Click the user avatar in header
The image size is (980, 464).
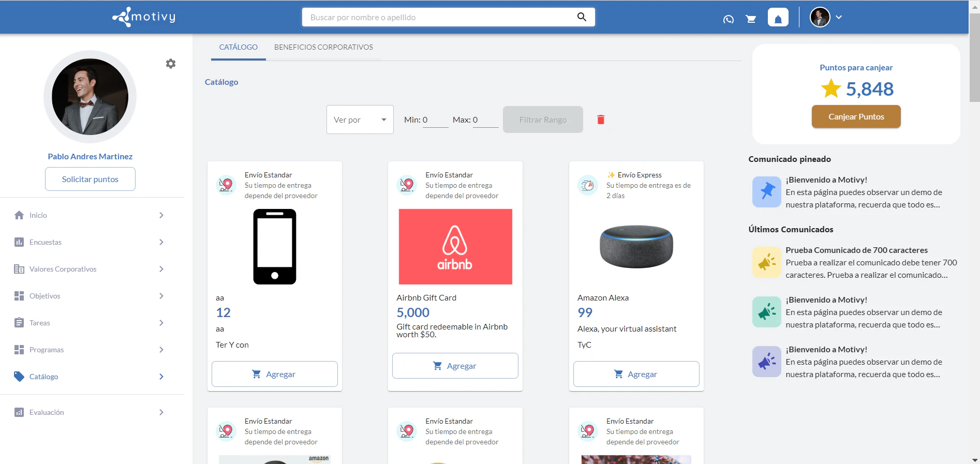click(820, 17)
